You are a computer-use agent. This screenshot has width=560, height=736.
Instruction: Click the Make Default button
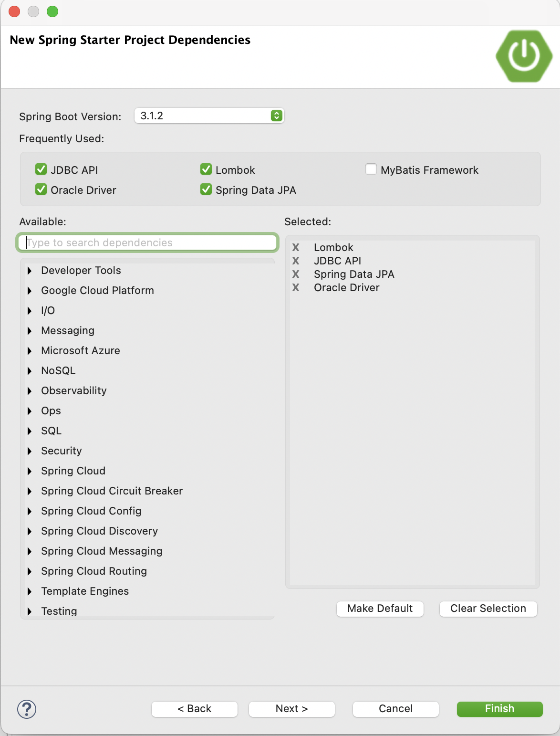coord(380,609)
